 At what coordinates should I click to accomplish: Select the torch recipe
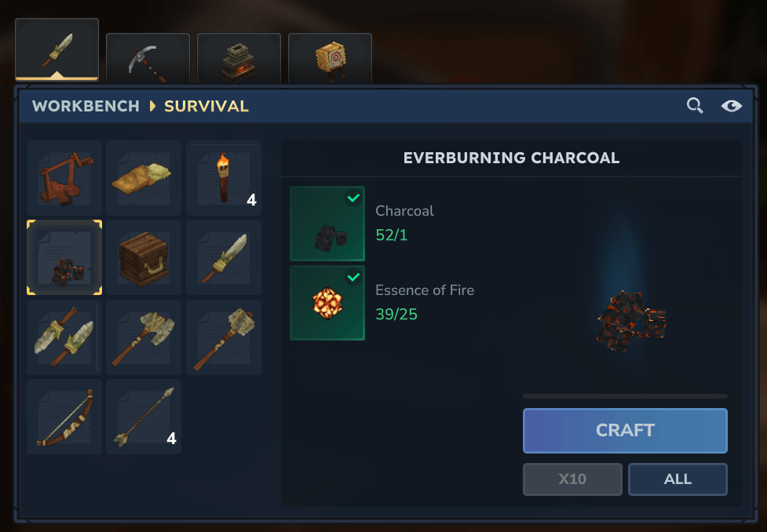224,178
